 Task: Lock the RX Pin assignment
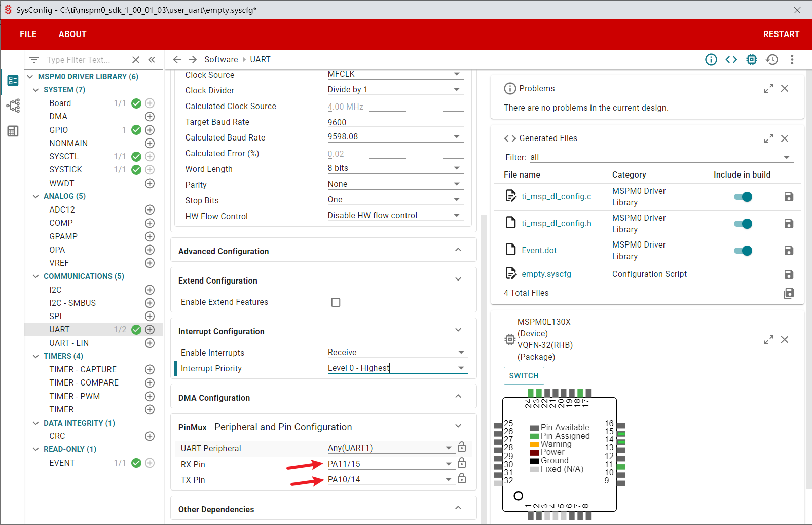pos(462,463)
